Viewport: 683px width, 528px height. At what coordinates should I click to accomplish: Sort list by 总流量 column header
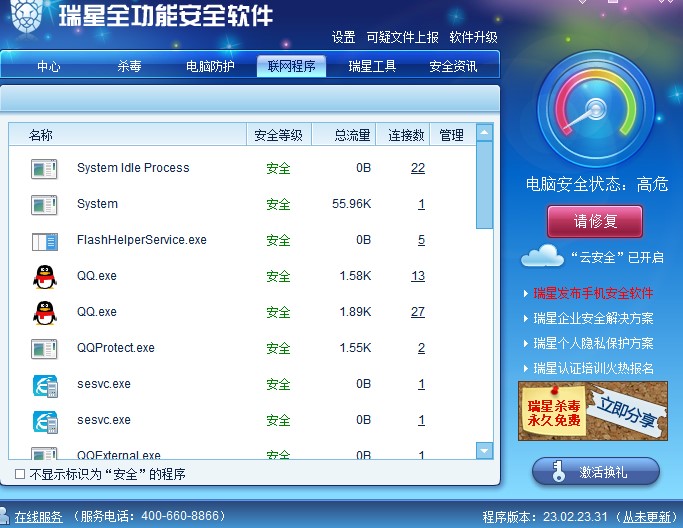point(352,135)
